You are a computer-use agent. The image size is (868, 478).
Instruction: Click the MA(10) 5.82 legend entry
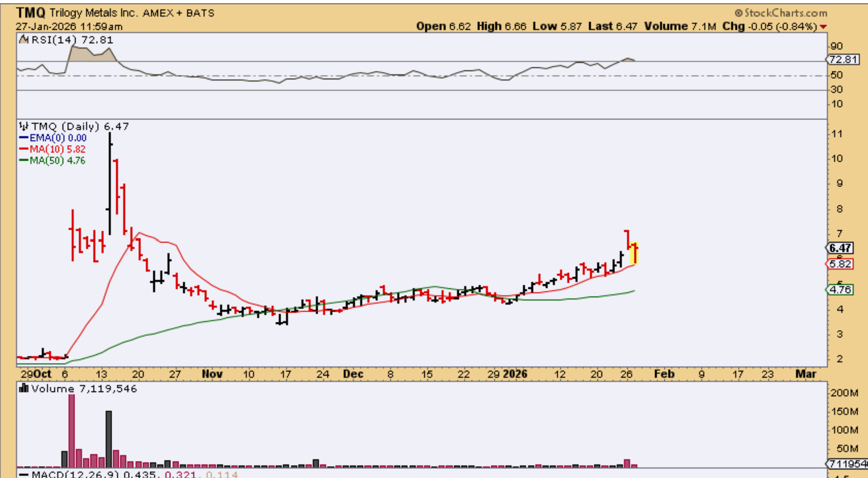pyautogui.click(x=52, y=149)
